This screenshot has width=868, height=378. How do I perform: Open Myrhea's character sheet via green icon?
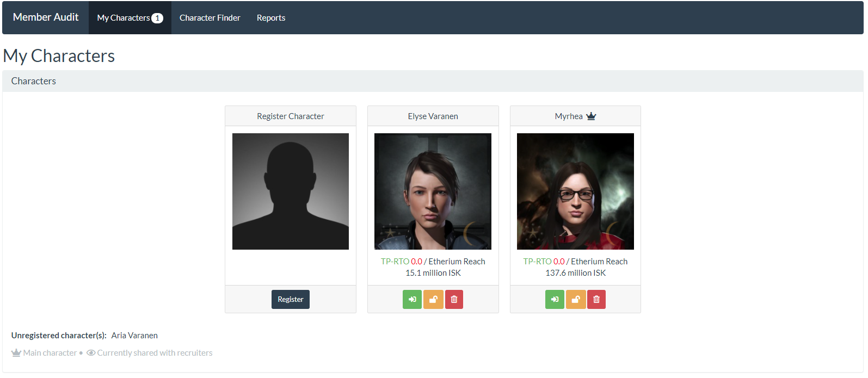click(555, 299)
